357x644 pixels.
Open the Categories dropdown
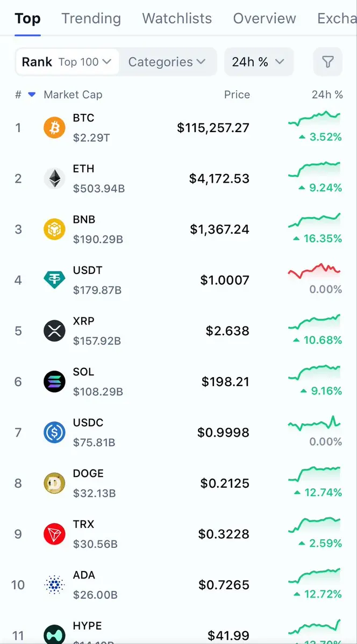click(x=167, y=62)
